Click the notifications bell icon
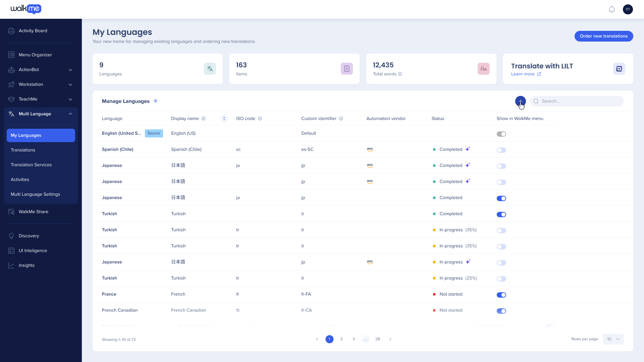This screenshot has height=362, width=644. [611, 9]
